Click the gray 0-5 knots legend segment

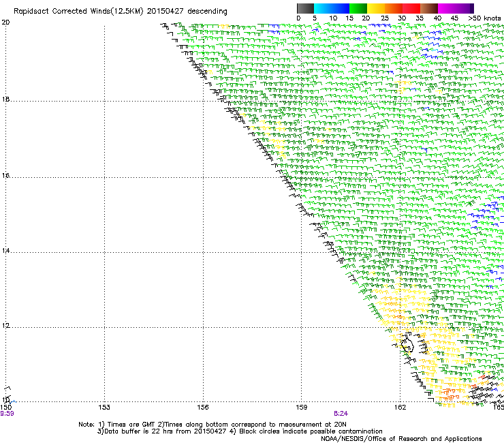click(305, 8)
